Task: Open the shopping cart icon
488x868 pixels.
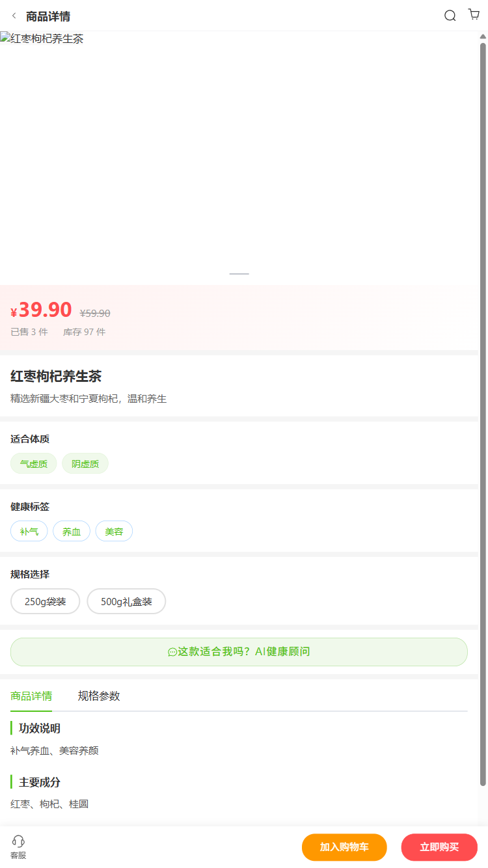Action: (x=474, y=15)
